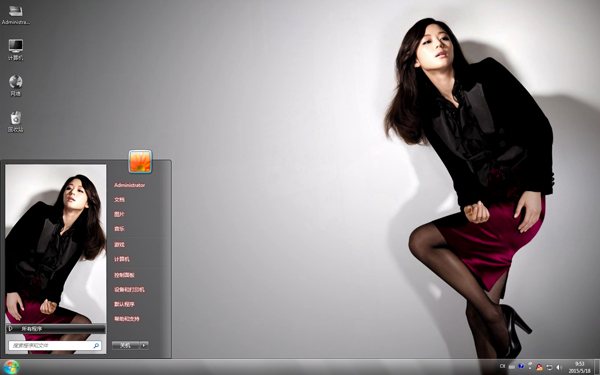The width and height of the screenshot is (600, 375).
Task: Open the Administrator folder desktop icon
Action: tap(15, 15)
